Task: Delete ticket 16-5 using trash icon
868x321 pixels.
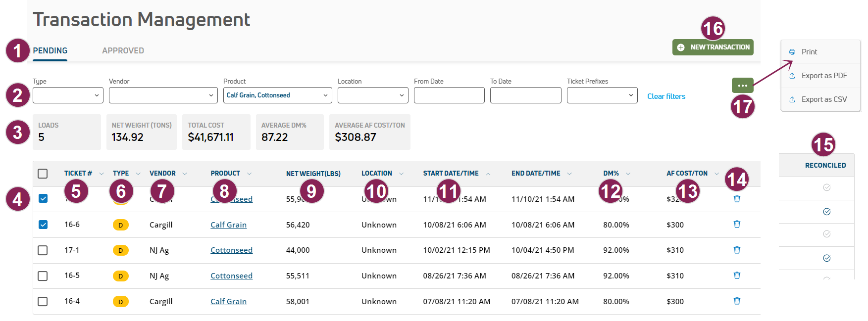Action: 737,275
